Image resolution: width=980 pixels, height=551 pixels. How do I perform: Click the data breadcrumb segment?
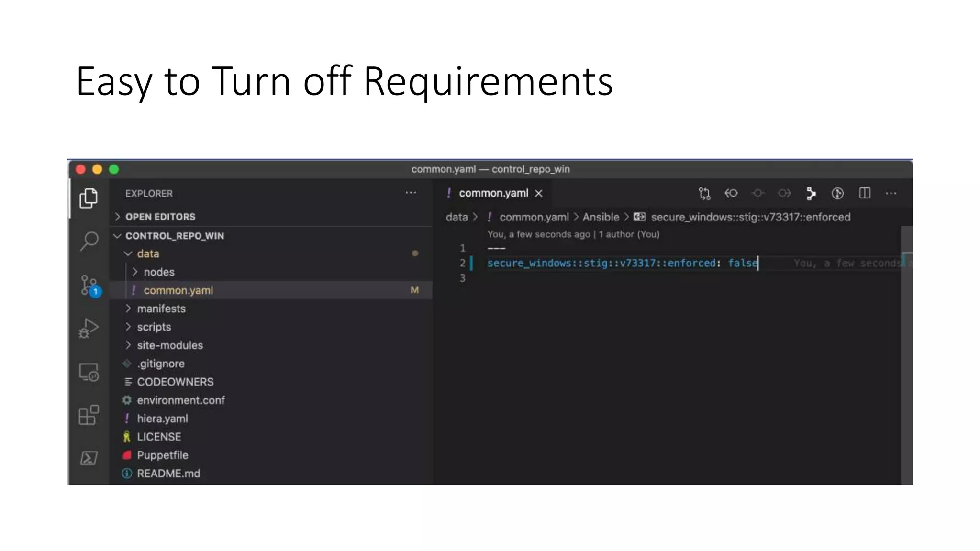[x=457, y=217]
